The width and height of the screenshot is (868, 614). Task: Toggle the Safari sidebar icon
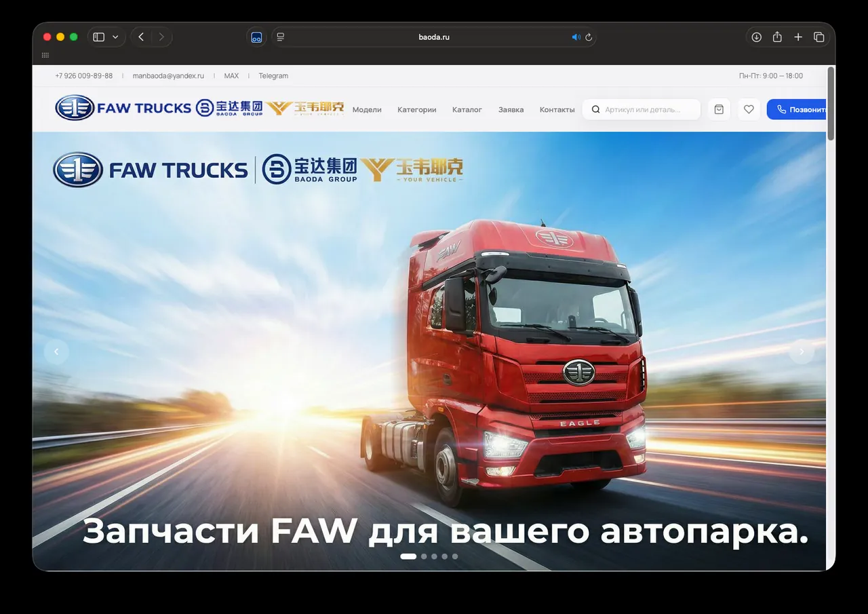(x=99, y=37)
